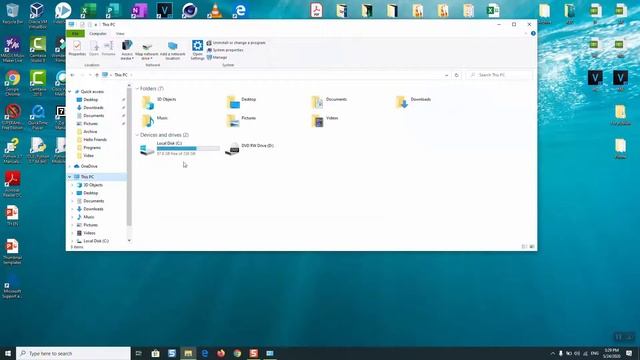Open the Access media ribbon dropdown

pos(127,50)
